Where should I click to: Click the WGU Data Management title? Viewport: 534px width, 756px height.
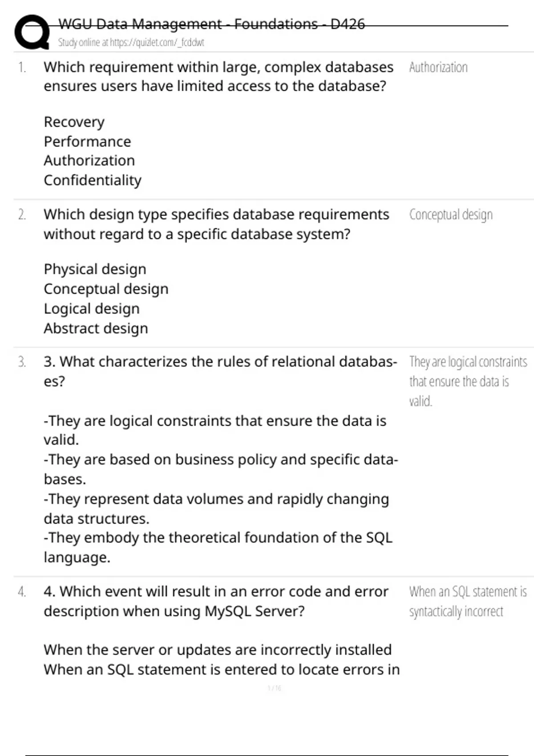point(211,24)
